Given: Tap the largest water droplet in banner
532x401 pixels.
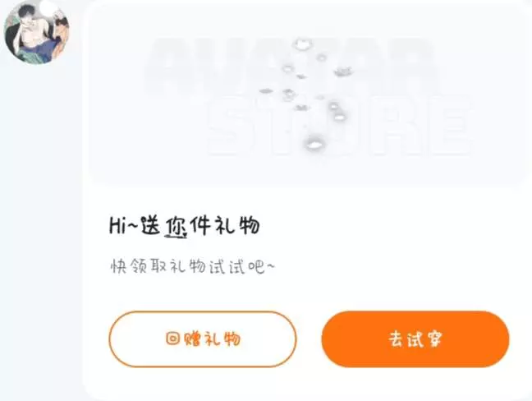Looking at the screenshot, I should 315,145.
